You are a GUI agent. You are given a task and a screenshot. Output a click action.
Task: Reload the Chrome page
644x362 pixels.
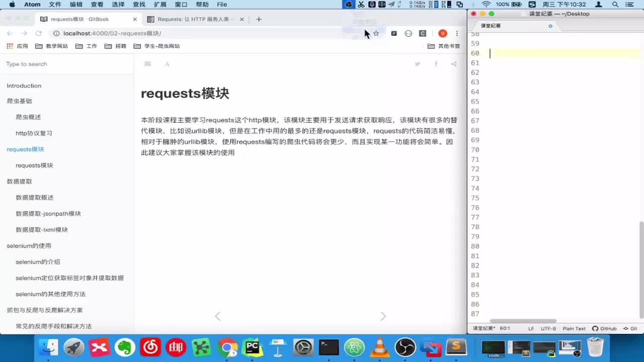38,33
